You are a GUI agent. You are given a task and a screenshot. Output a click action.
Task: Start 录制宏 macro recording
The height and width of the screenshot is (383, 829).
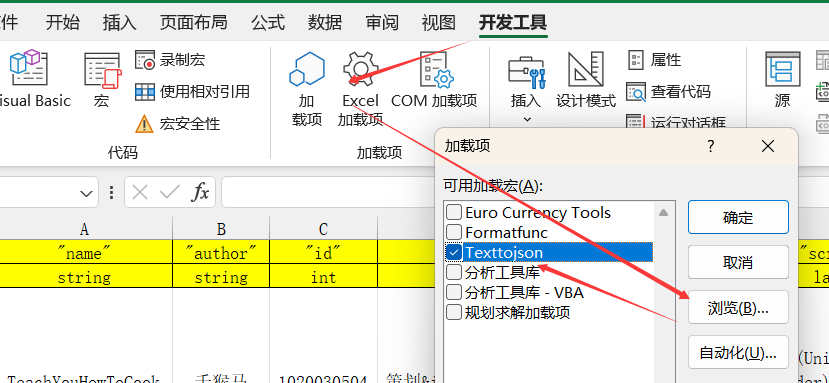[170, 60]
